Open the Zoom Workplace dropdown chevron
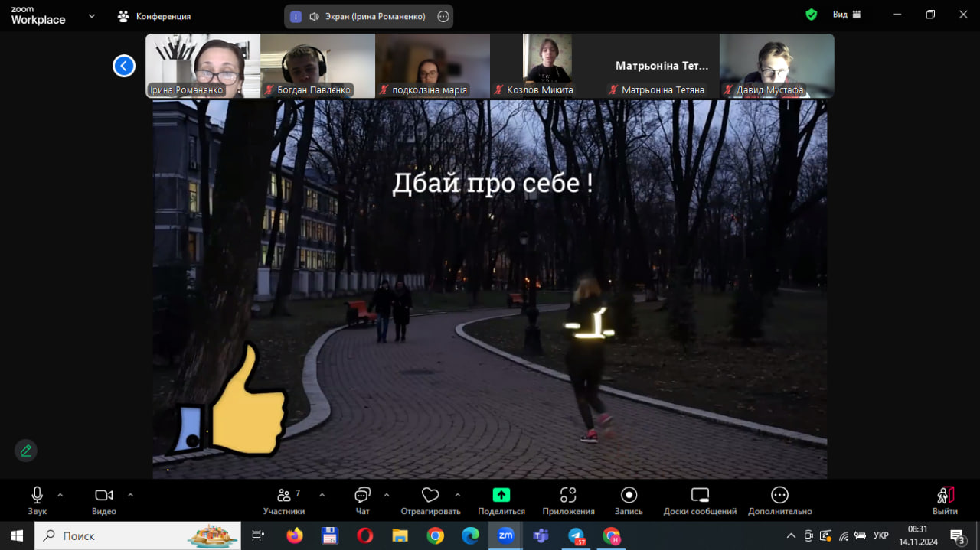Image resolution: width=980 pixels, height=550 pixels. pos(92,15)
